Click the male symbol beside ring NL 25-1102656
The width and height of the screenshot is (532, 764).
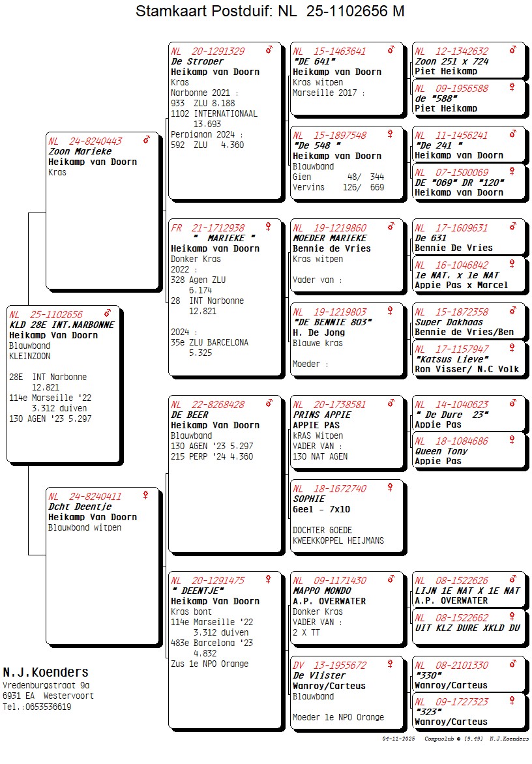pyautogui.click(x=107, y=314)
